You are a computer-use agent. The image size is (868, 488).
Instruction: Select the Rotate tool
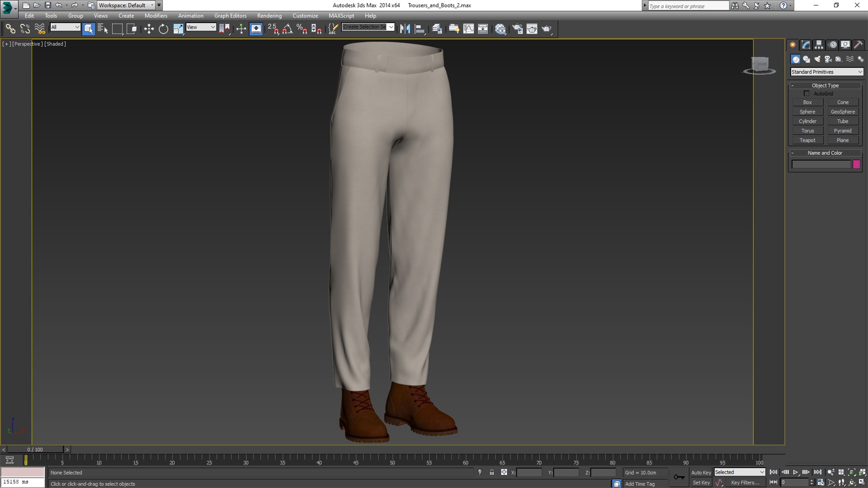[x=163, y=29]
